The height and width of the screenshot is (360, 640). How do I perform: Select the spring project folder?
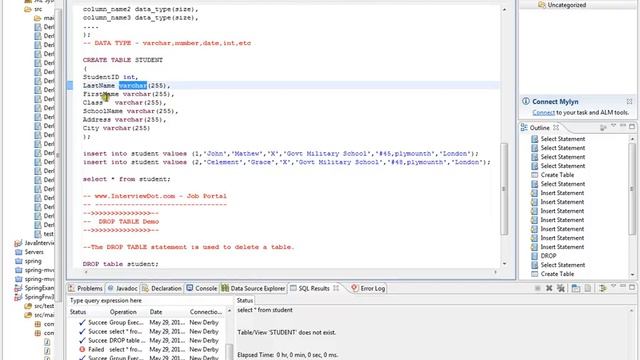click(33, 261)
